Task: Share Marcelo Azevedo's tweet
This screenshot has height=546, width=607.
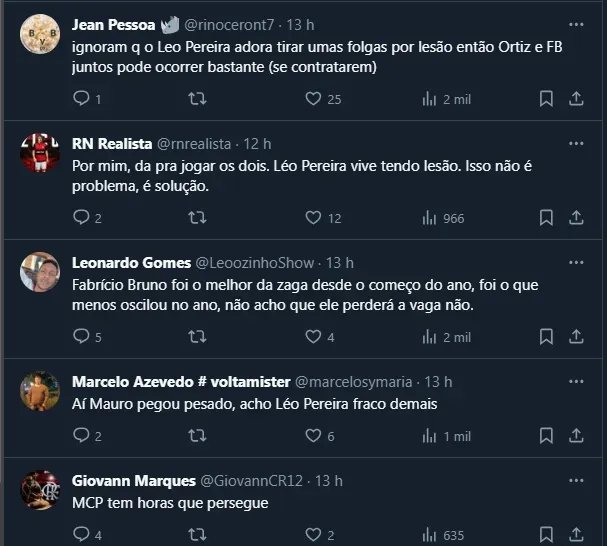Action: (x=576, y=436)
